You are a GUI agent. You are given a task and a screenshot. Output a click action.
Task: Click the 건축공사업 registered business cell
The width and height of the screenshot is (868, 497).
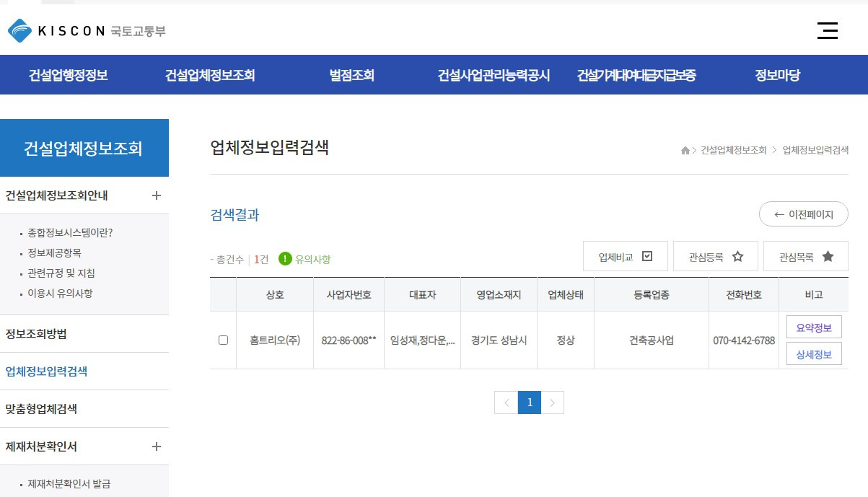click(652, 340)
